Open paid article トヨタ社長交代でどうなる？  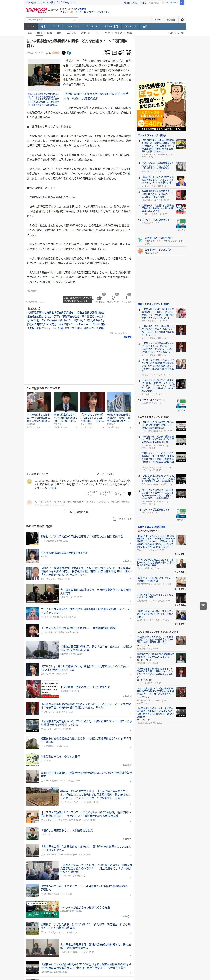[x=155, y=596]
